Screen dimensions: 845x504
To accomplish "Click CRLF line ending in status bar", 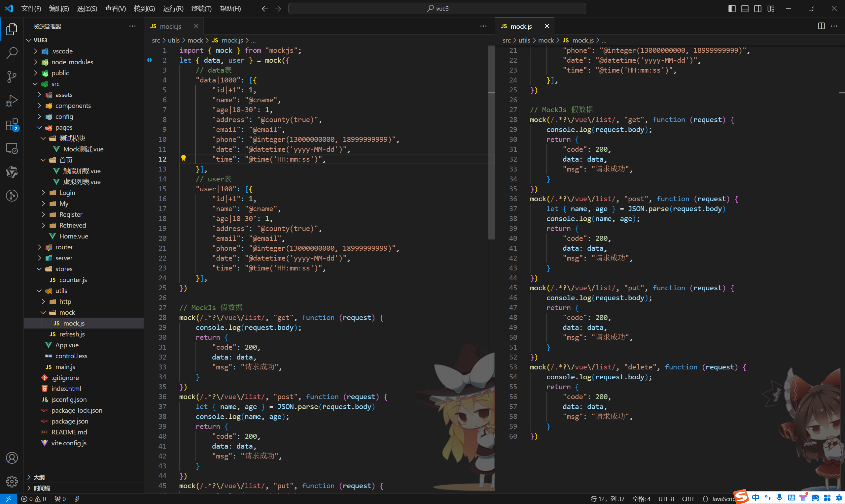I will pos(688,499).
